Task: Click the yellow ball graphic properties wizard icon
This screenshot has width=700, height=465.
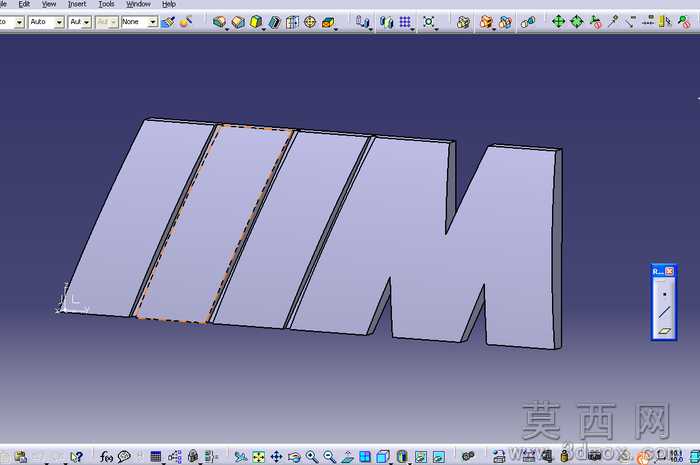Action: [185, 21]
